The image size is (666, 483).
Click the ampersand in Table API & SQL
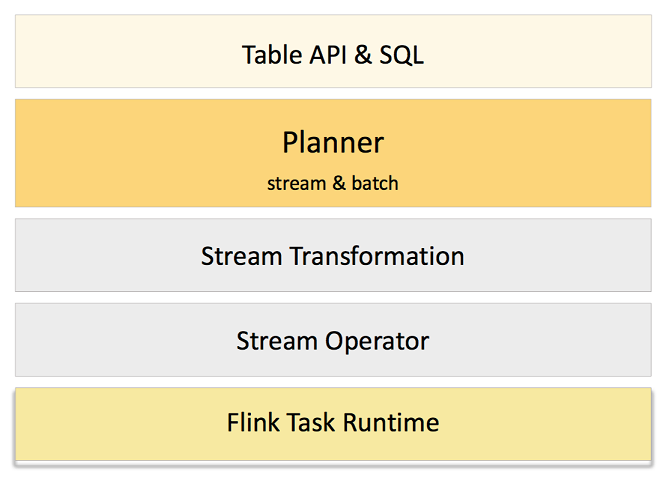362,54
